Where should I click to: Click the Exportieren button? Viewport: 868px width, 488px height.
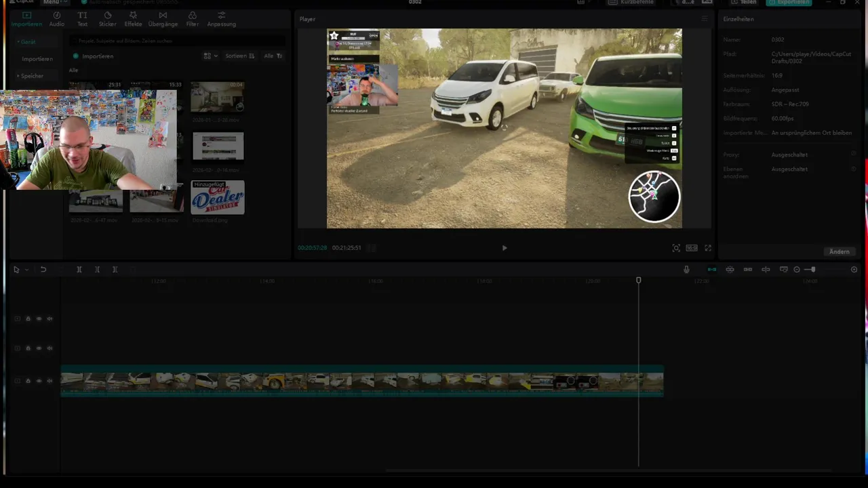click(789, 2)
